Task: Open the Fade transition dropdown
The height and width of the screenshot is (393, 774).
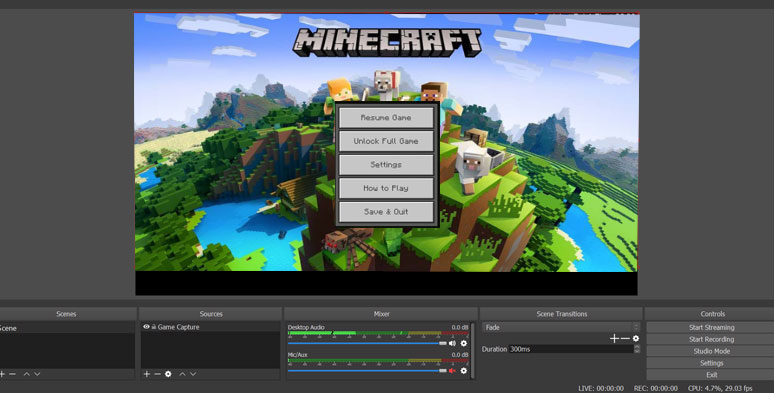Action: [561, 327]
